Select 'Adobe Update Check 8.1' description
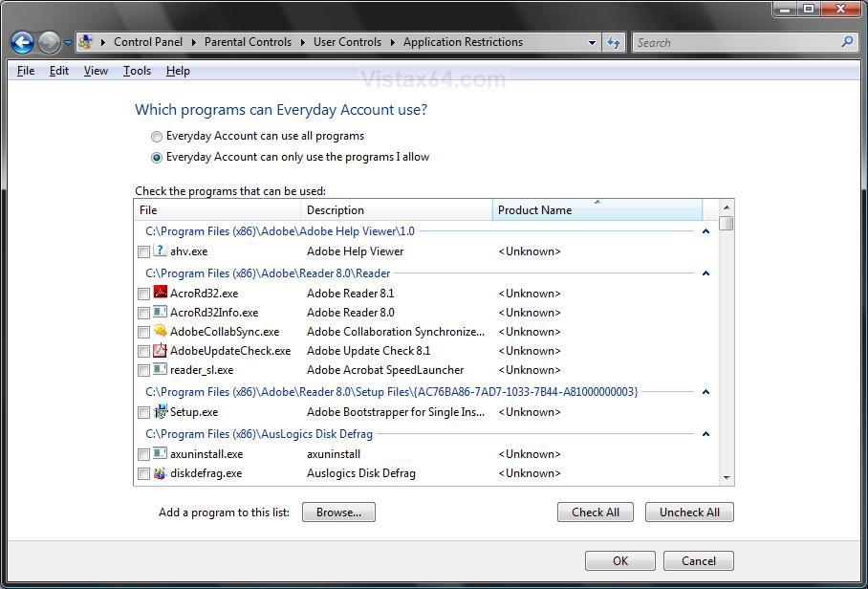868x589 pixels. click(369, 351)
